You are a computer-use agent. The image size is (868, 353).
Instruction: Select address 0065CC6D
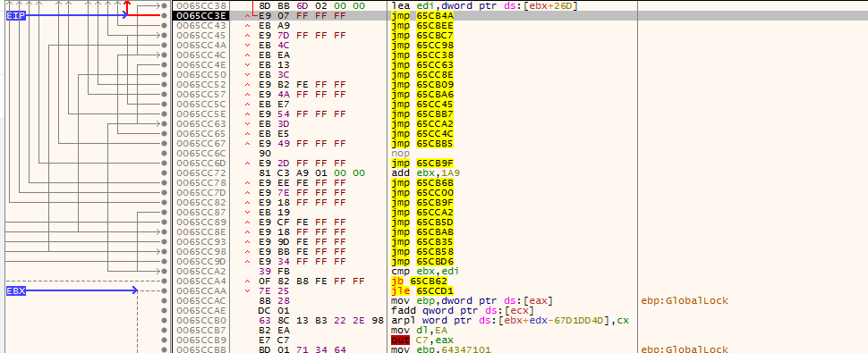[200, 163]
